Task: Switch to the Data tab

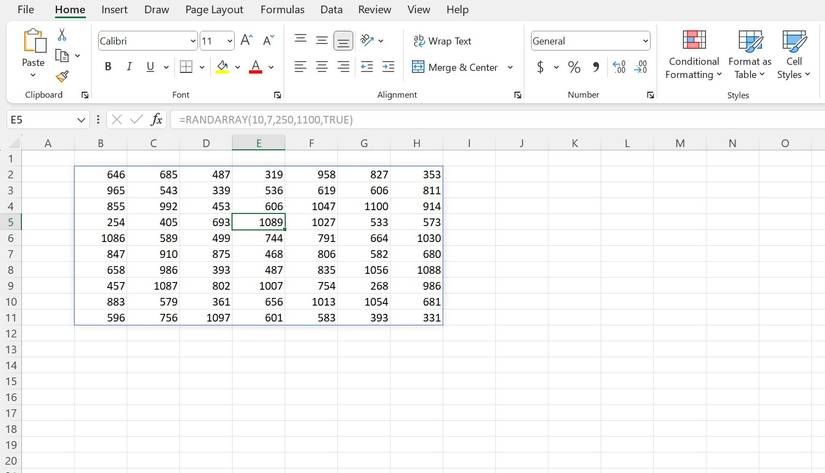Action: [331, 9]
